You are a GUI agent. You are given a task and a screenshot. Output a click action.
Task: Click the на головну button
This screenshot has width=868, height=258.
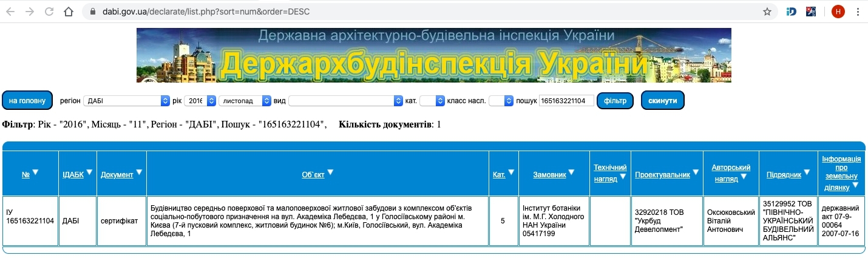pyautogui.click(x=27, y=100)
